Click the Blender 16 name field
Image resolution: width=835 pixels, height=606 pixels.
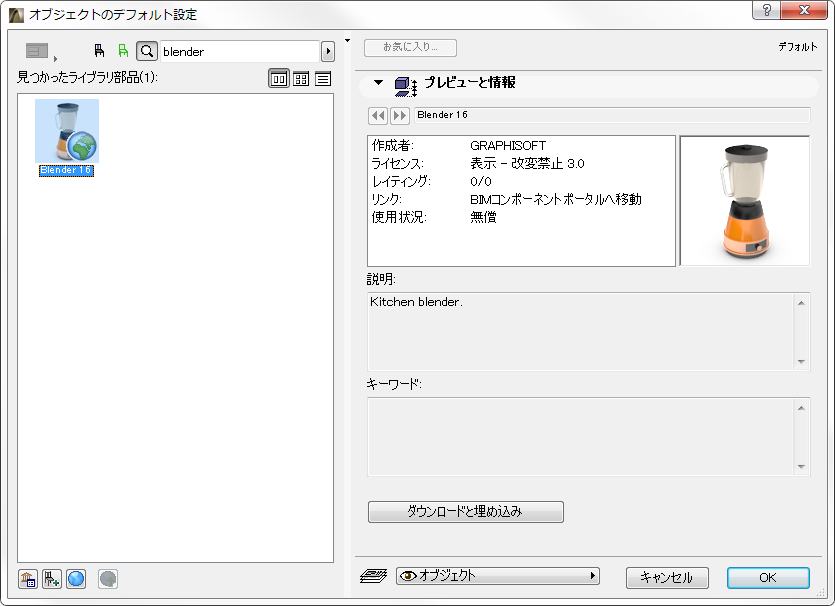point(612,115)
